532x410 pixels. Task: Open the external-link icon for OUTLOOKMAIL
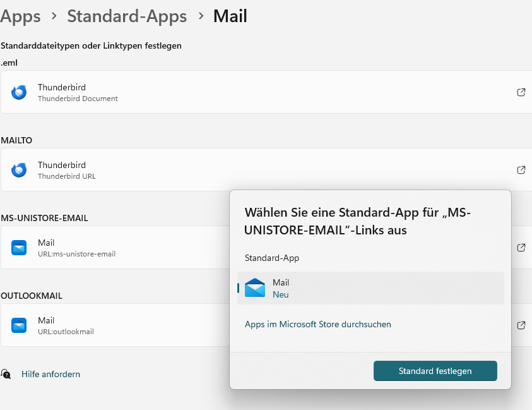[521, 325]
